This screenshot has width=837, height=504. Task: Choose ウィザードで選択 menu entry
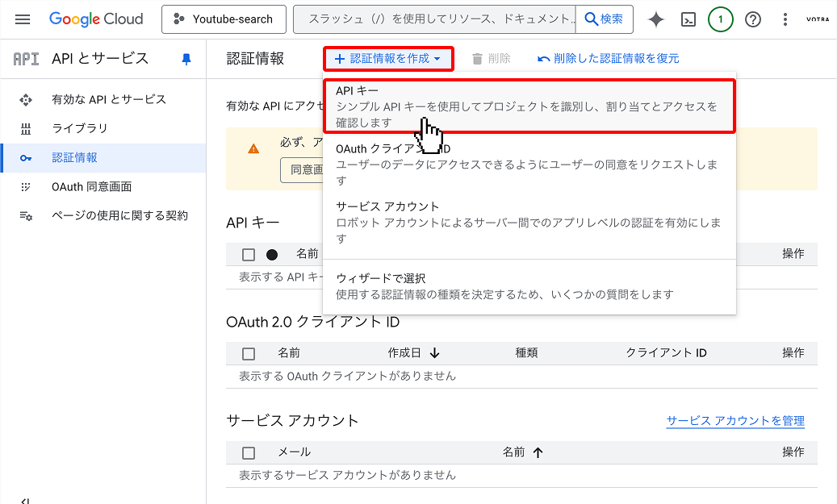pos(529,286)
